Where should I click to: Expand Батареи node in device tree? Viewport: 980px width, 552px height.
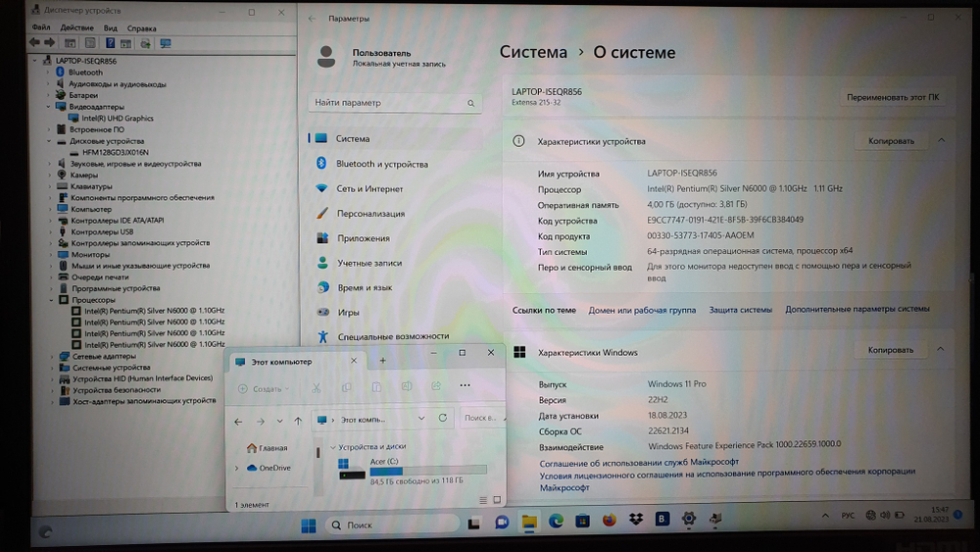click(48, 96)
